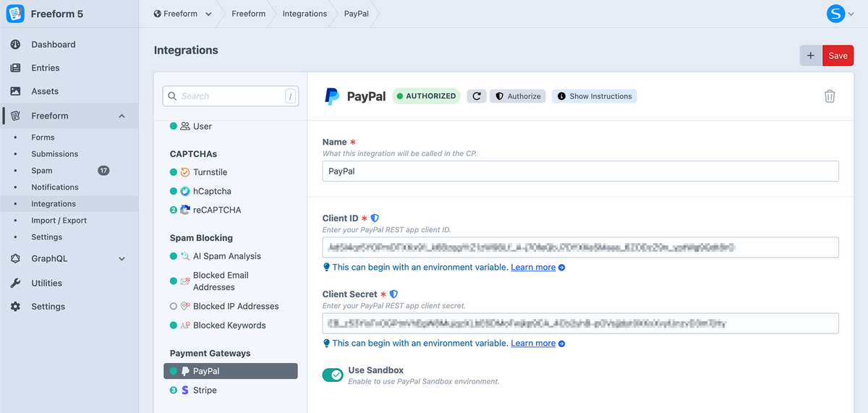Toggle the Use Sandbox switch

pos(333,375)
